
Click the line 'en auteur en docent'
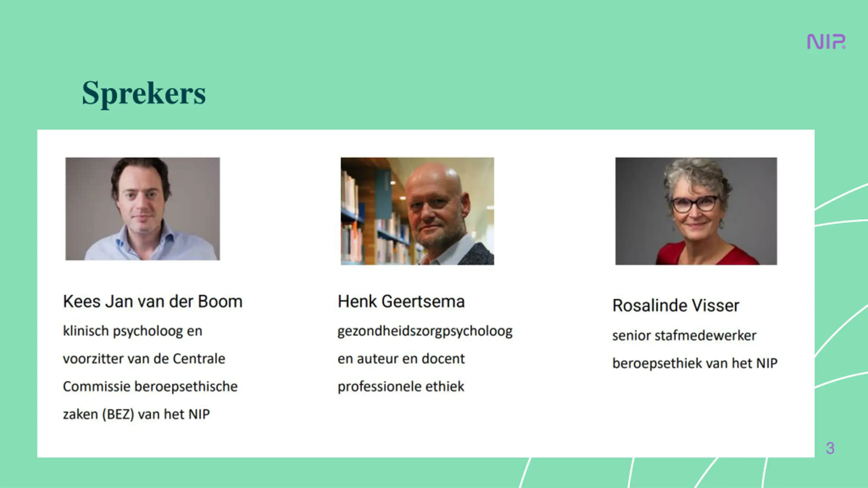point(401,359)
